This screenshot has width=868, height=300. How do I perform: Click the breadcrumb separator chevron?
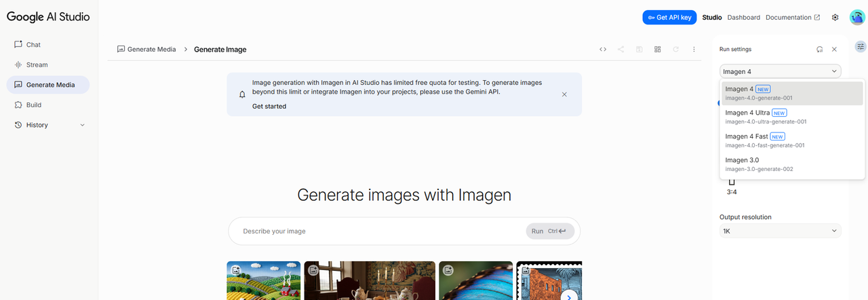click(185, 49)
